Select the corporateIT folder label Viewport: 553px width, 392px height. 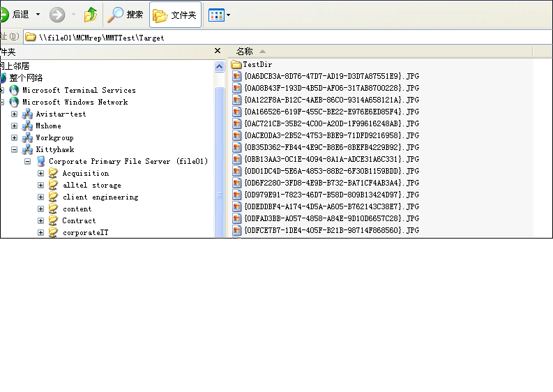[85, 232]
